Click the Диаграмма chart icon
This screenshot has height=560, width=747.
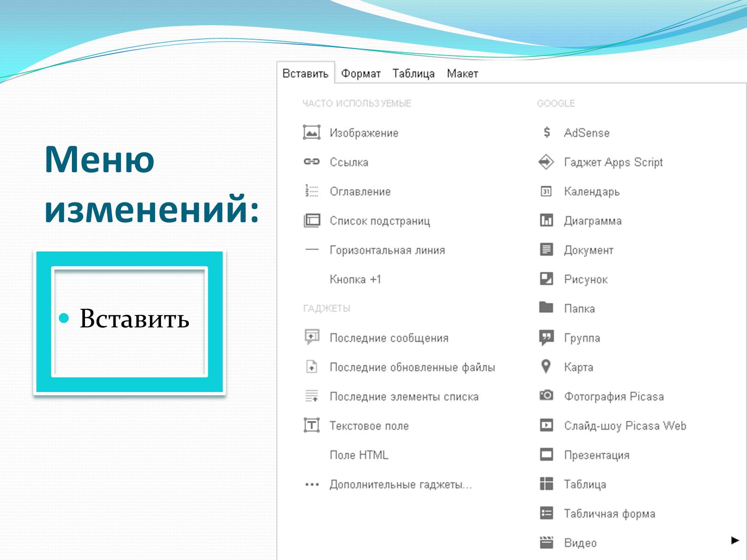coord(546,220)
